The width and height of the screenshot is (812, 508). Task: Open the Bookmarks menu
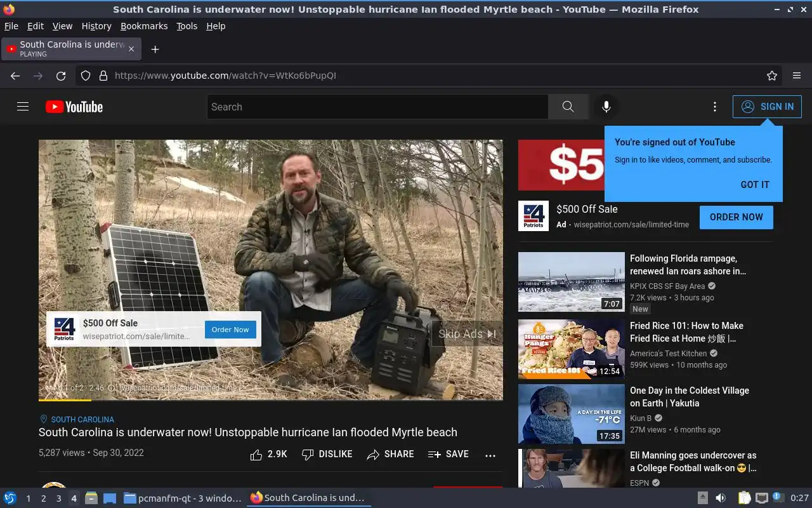coord(144,26)
